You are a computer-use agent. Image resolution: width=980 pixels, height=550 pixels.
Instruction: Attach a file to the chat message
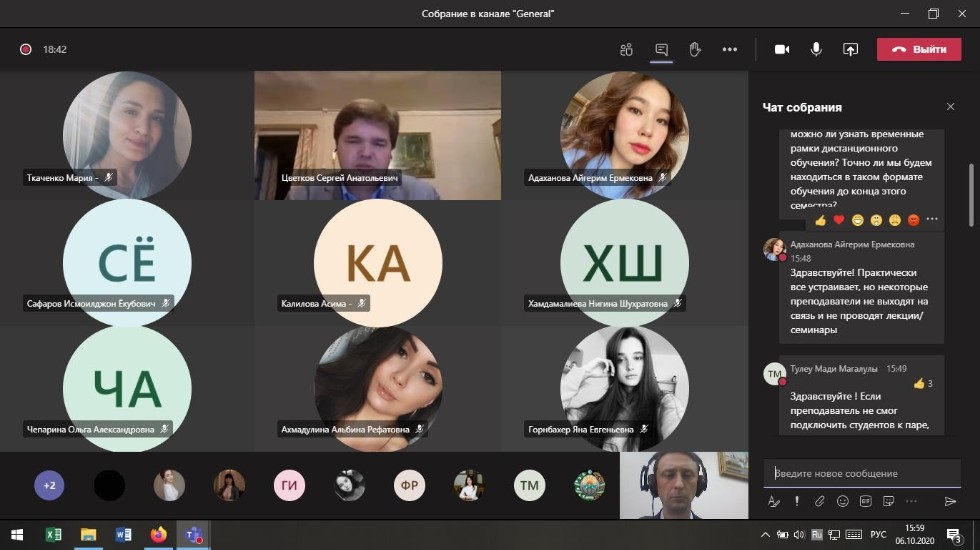[x=819, y=501]
